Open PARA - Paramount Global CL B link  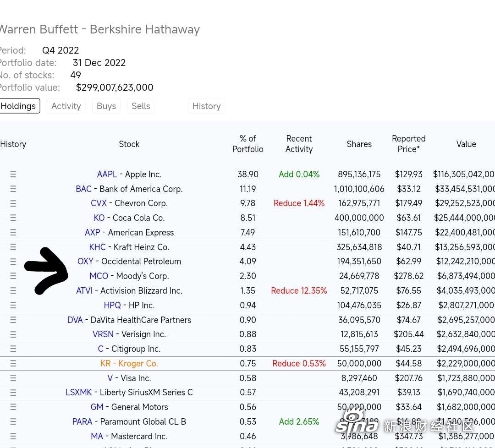tap(129, 421)
